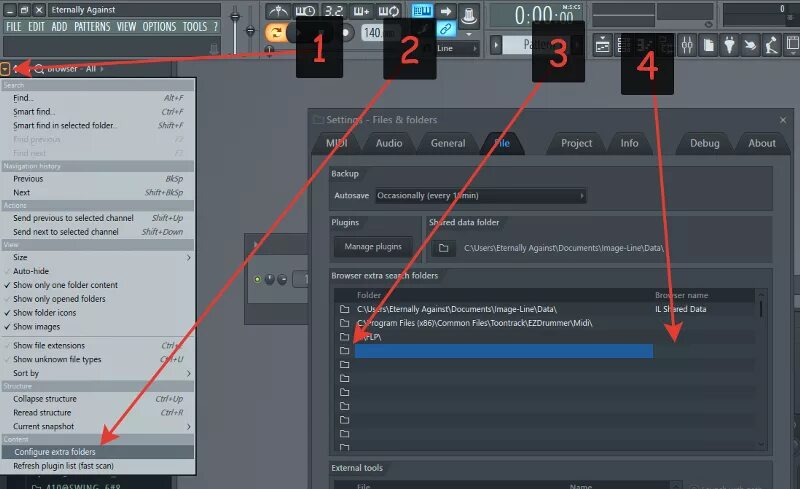This screenshot has height=489, width=800.
Task: Select Collapse structure entry
Action: click(98, 399)
